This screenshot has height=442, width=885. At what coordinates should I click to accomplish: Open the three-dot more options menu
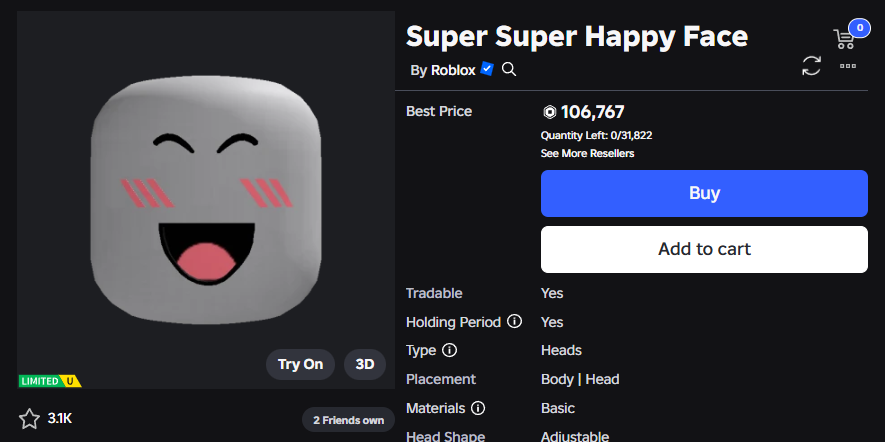[848, 66]
